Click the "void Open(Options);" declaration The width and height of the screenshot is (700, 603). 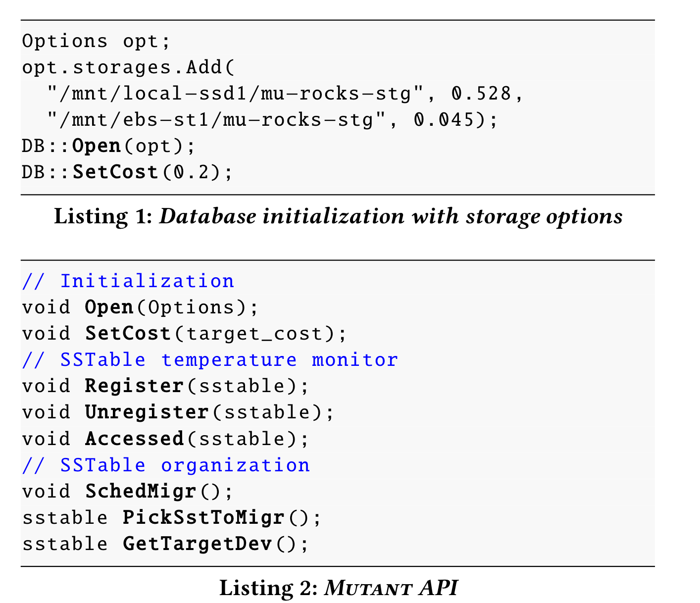(140, 307)
